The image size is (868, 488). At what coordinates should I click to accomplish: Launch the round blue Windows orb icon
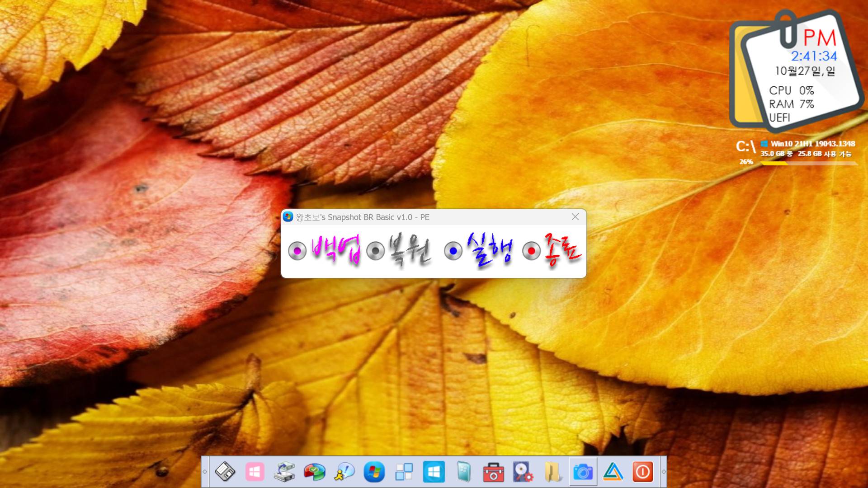(x=374, y=472)
